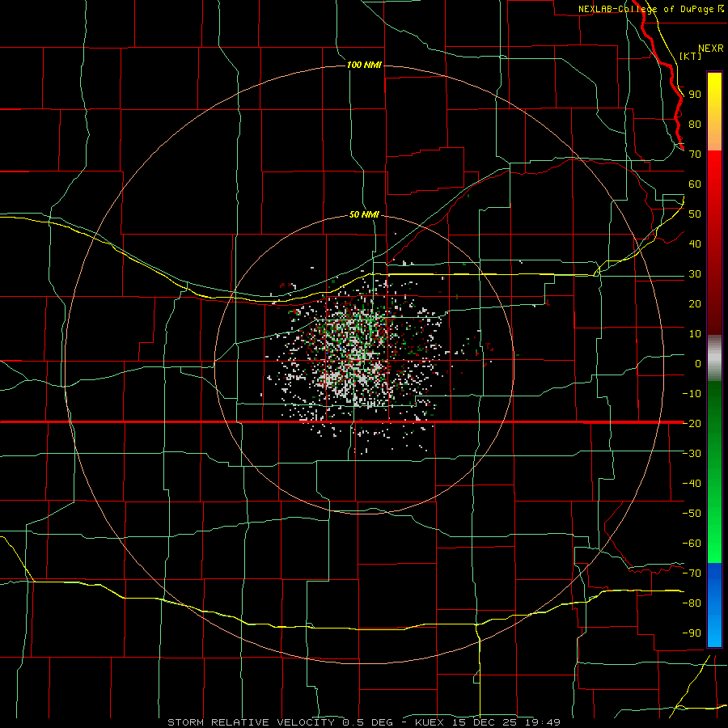The image size is (728, 728).
Task: Click the 90 value on velocity scale
Action: (x=695, y=95)
